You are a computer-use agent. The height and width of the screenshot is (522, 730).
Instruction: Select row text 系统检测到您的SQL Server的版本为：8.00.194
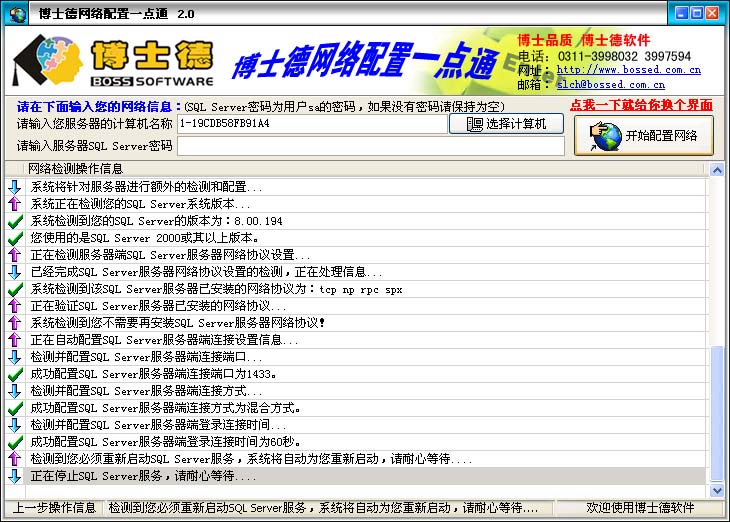point(156,221)
